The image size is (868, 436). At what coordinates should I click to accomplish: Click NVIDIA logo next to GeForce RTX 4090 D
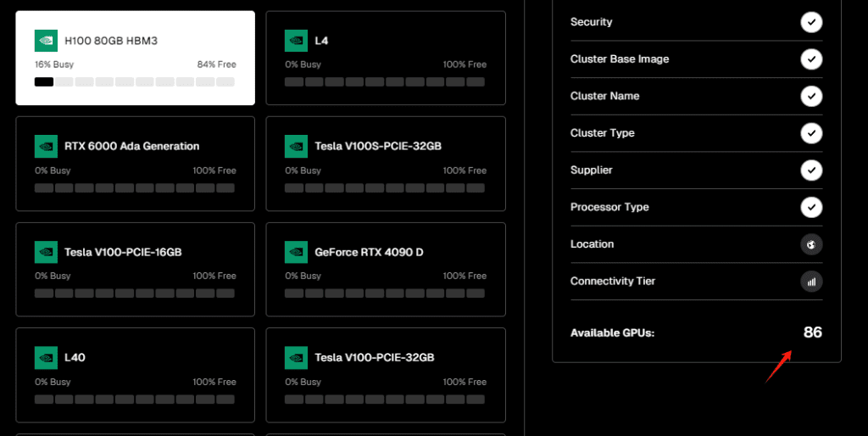tap(296, 252)
